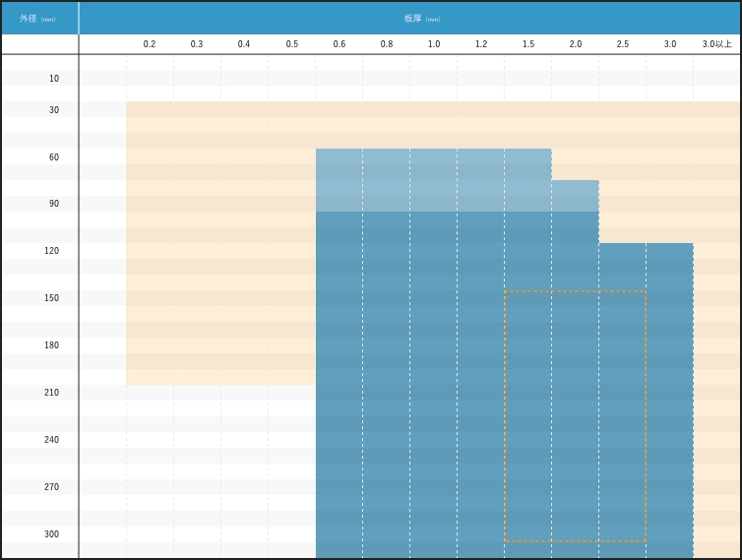Click the light blue area at row 60
742x560 pixels.
[433, 162]
